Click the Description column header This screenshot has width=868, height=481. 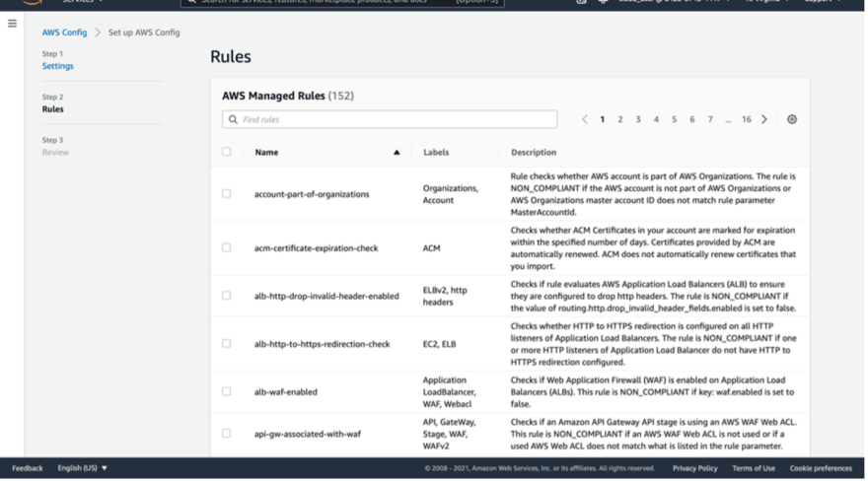533,152
